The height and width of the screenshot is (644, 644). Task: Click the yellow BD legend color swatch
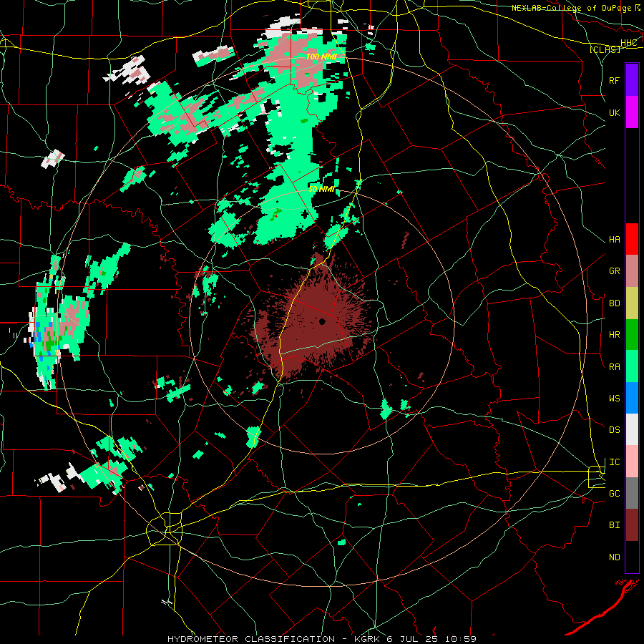(632, 303)
